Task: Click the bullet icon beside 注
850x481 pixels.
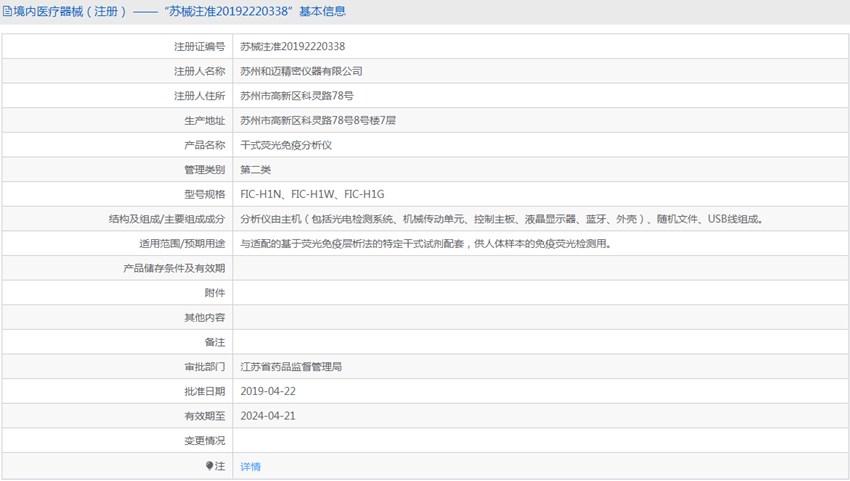Action: tap(210, 465)
